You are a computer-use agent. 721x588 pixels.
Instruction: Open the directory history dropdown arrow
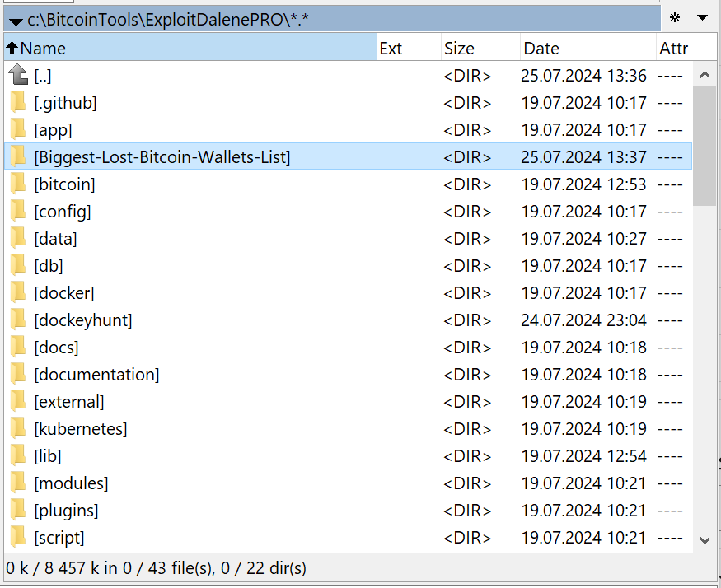tap(702, 18)
